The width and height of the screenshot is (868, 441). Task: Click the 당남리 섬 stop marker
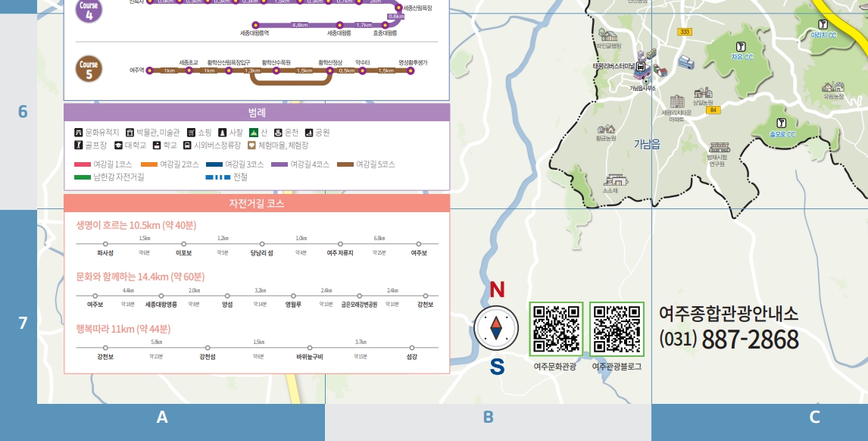pos(262,244)
